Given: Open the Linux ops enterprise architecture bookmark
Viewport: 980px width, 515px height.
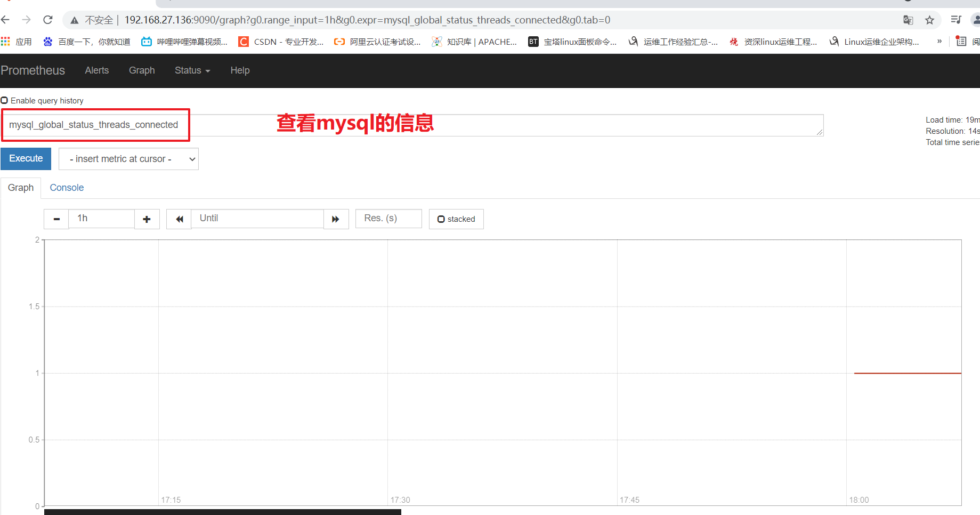Looking at the screenshot, I should [874, 42].
